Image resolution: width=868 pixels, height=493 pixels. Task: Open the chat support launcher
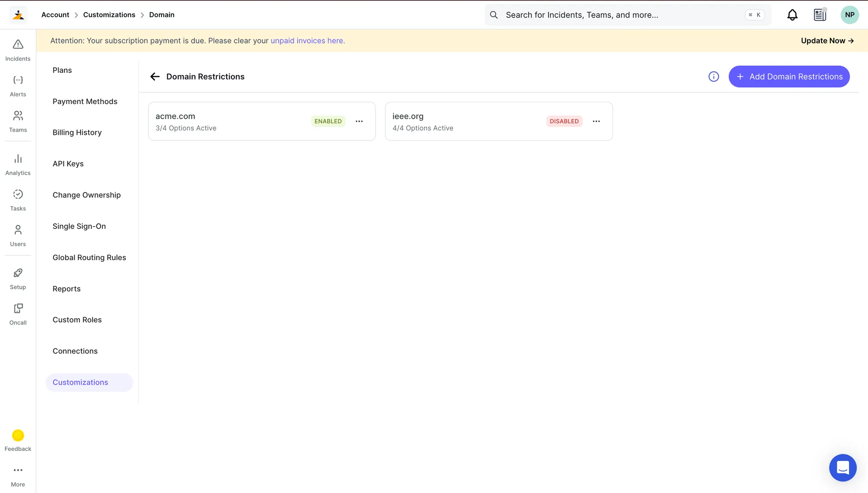843,468
